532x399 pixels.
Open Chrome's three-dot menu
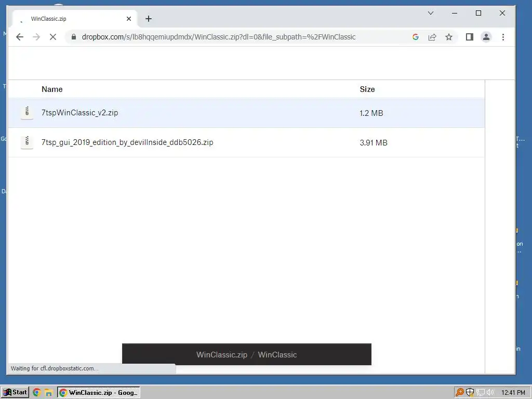(503, 37)
